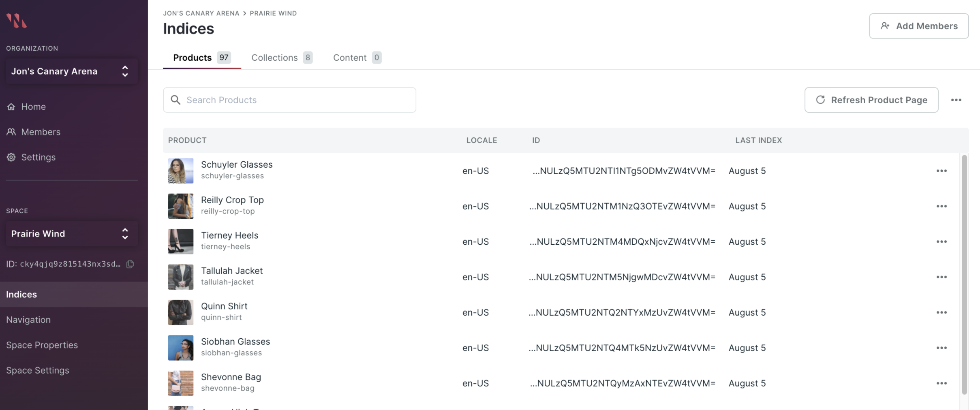Click the Schuyler Glasses thumbnail image
Screen dimensions: 980x410
pos(181,171)
